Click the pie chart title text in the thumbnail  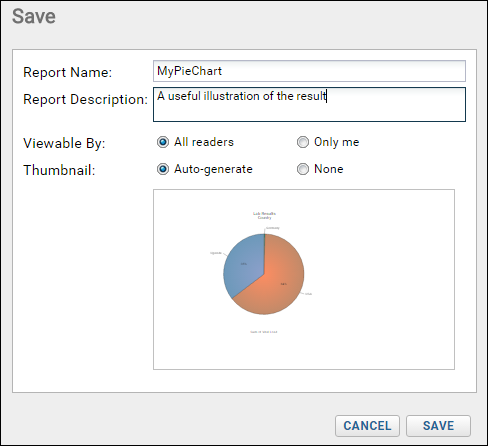pyautogui.click(x=264, y=215)
